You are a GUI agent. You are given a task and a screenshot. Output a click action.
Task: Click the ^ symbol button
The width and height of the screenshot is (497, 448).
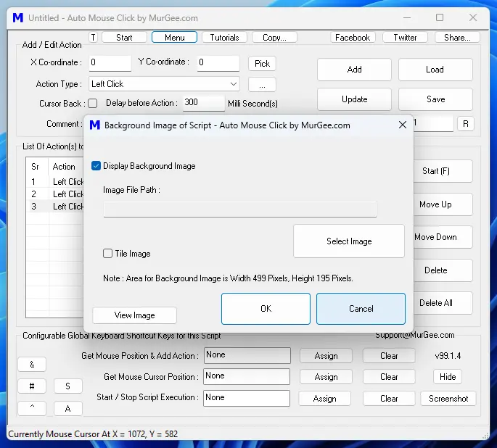pyautogui.click(x=32, y=408)
